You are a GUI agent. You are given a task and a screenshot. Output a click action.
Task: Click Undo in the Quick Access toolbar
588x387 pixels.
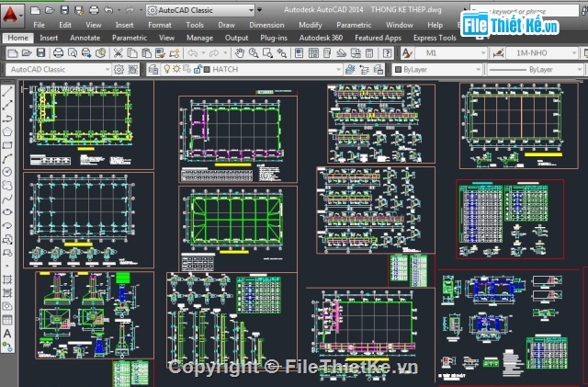tap(108, 10)
